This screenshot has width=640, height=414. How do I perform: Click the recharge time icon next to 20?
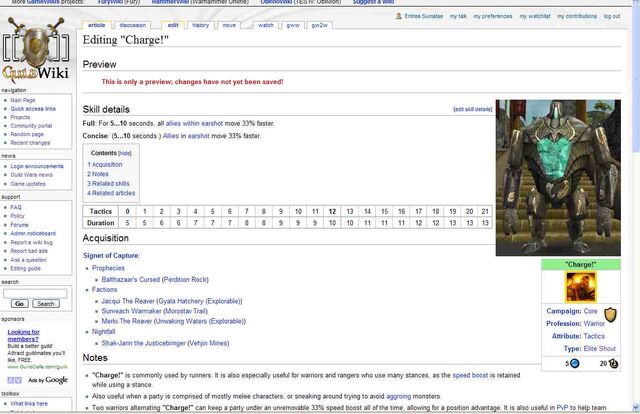pyautogui.click(x=613, y=363)
